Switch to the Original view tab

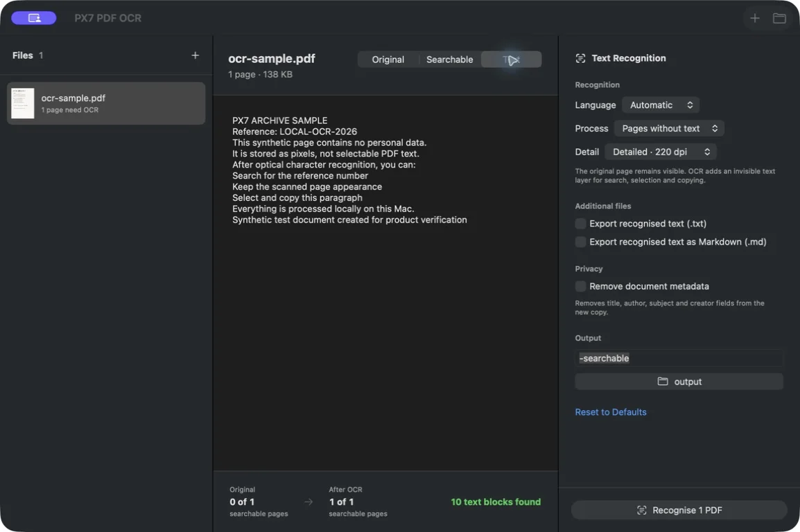tap(388, 60)
